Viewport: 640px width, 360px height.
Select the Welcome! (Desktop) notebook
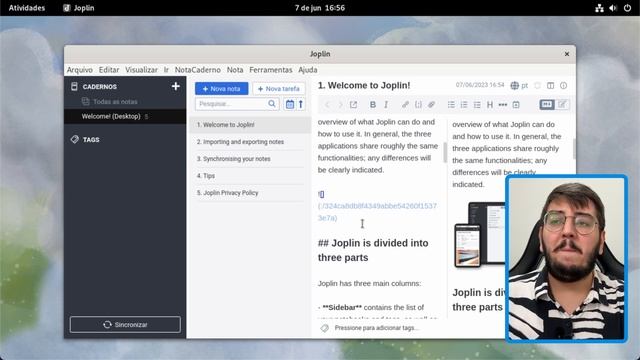coord(125,116)
